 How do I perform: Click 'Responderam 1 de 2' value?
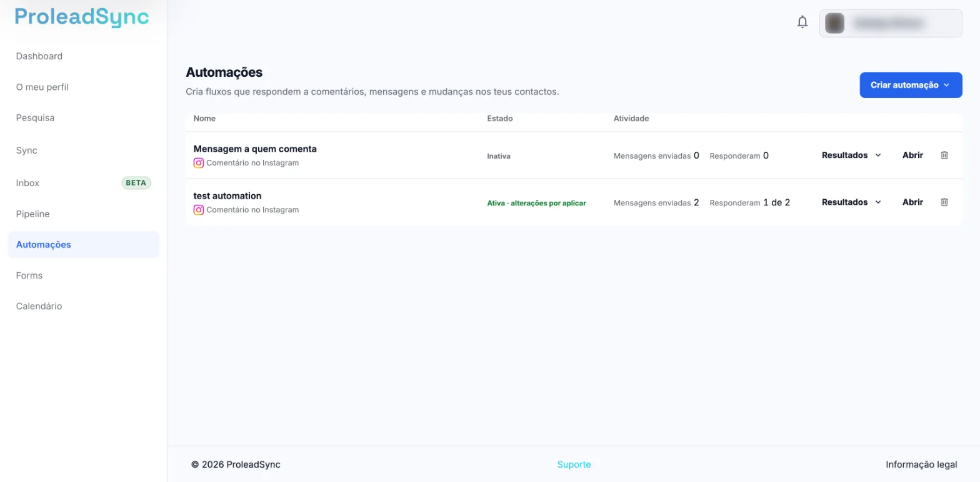tap(750, 202)
